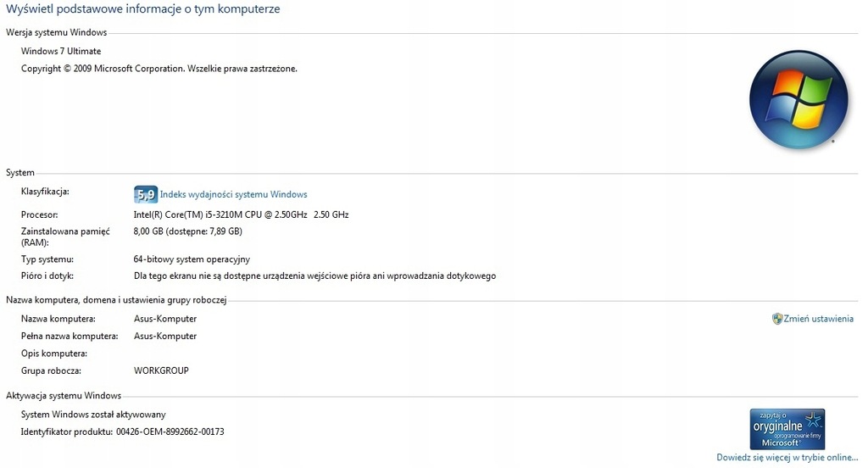Image resolution: width=868 pixels, height=468 pixels.
Task: Click the System Windows został aktywowany text
Action: point(93,415)
